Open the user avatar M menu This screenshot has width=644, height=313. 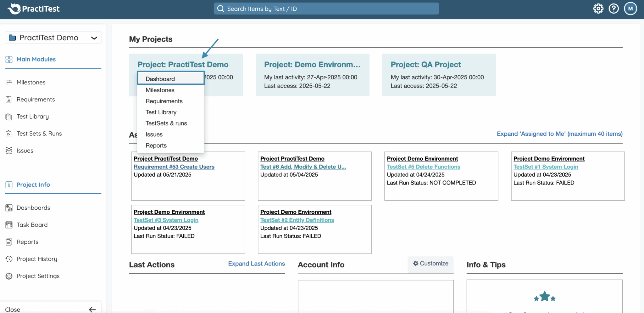[630, 9]
